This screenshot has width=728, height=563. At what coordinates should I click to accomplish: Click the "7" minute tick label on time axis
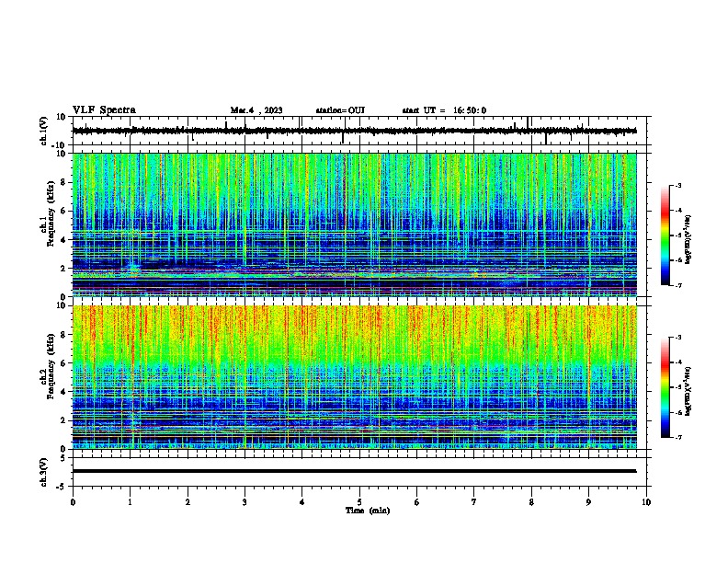[x=474, y=502]
